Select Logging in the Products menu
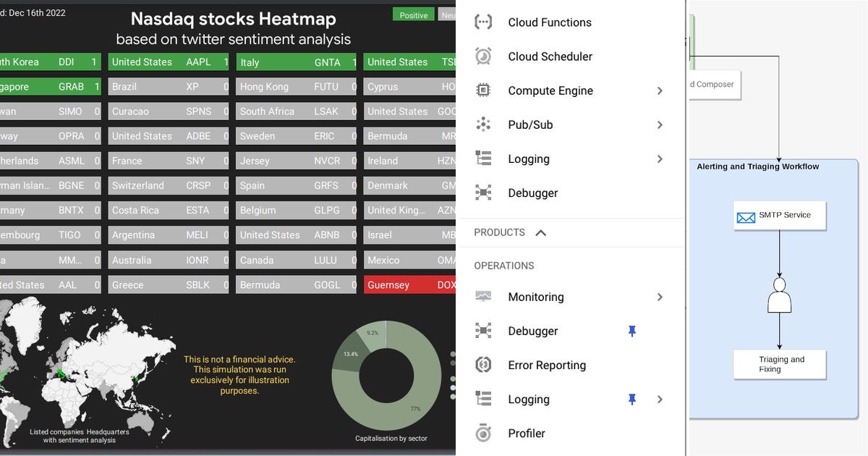This screenshot has width=868, height=456. point(528,159)
